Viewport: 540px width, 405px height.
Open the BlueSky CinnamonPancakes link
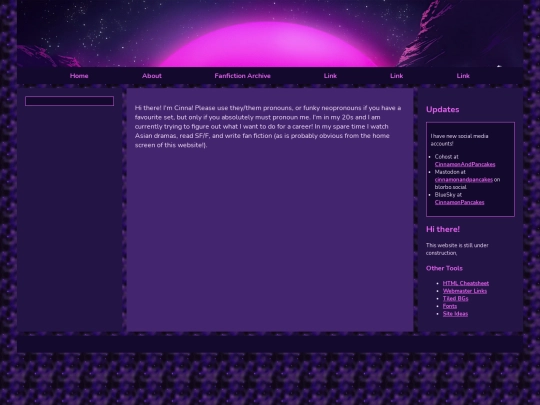tap(459, 202)
